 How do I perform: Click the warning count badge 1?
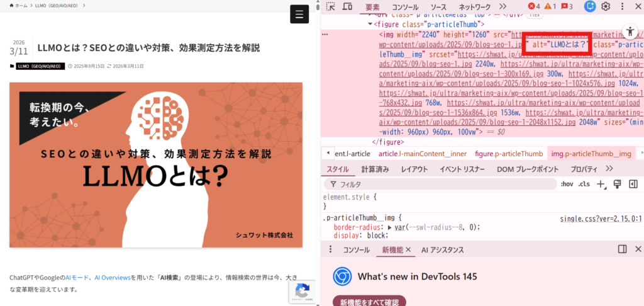pos(550,6)
